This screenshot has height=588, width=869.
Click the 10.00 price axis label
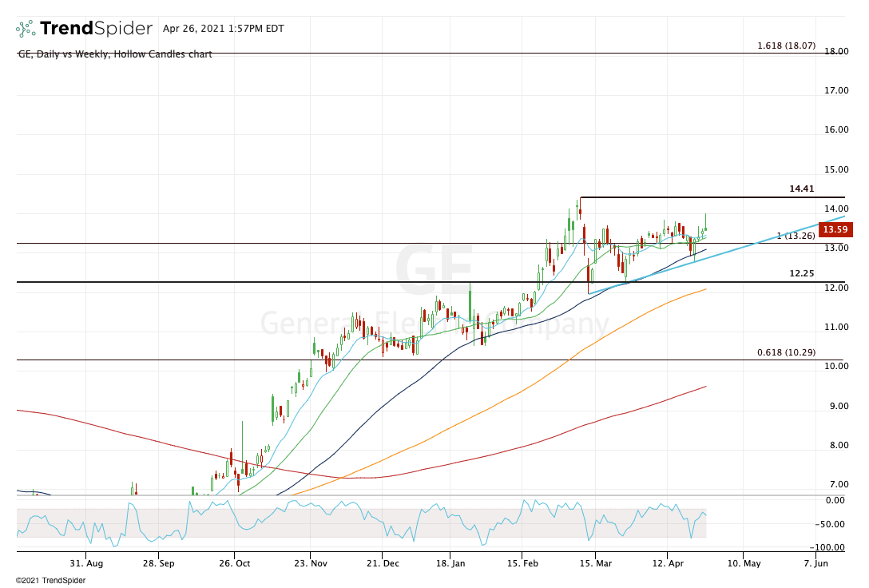point(836,366)
